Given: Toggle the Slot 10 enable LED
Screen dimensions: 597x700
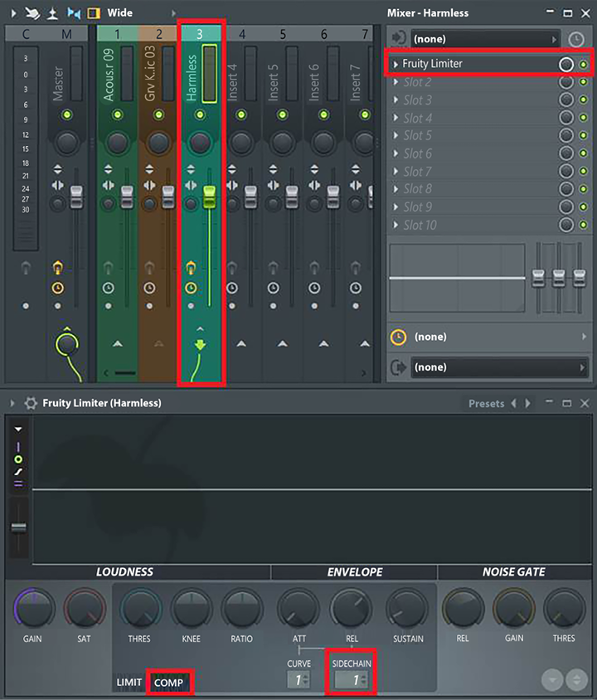Looking at the screenshot, I should (583, 225).
